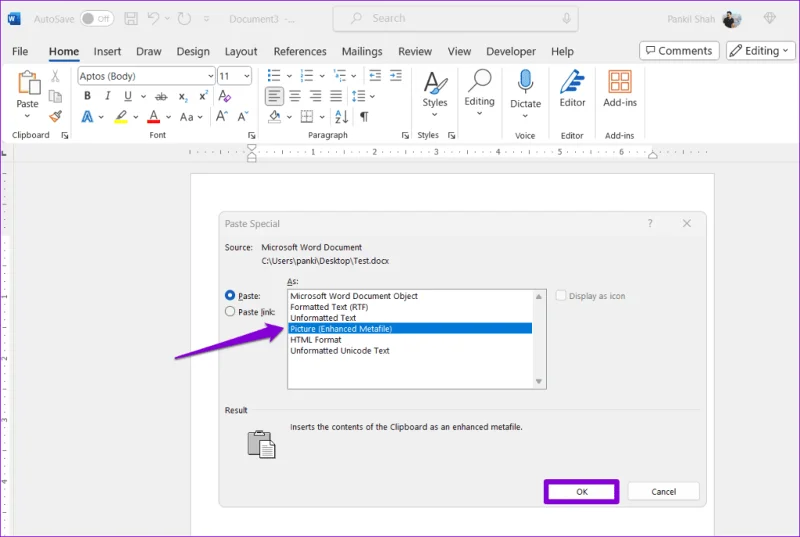The width and height of the screenshot is (800, 537).
Task: Start a bulleted list
Action: coord(274,76)
